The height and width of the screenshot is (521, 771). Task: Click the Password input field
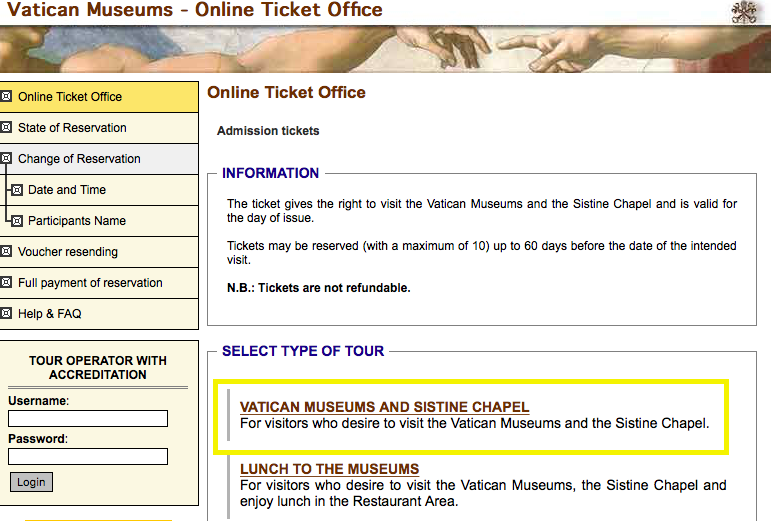tap(88, 457)
